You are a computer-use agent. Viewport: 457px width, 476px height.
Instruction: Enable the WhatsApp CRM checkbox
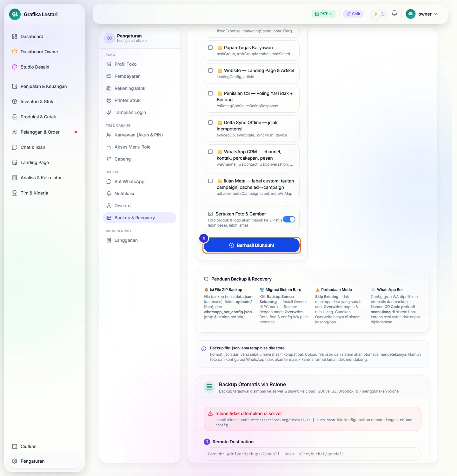pyautogui.click(x=210, y=152)
